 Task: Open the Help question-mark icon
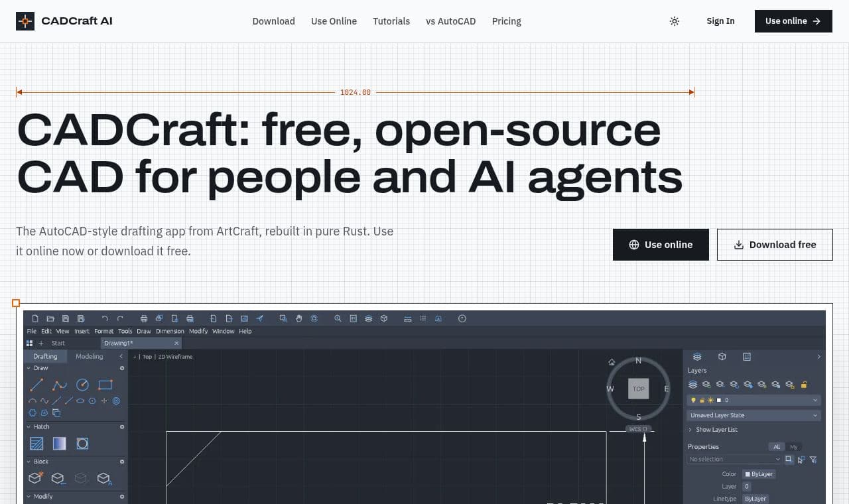tap(462, 318)
